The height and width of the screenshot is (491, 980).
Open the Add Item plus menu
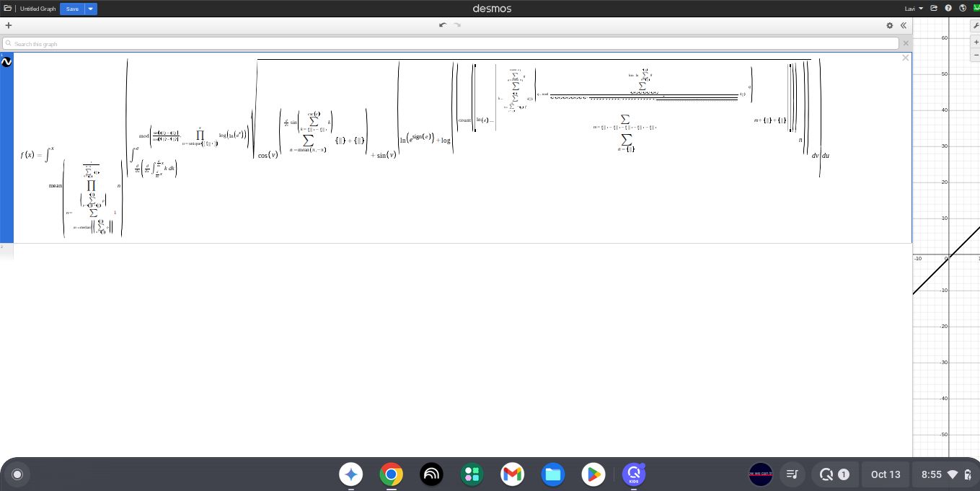[9, 25]
